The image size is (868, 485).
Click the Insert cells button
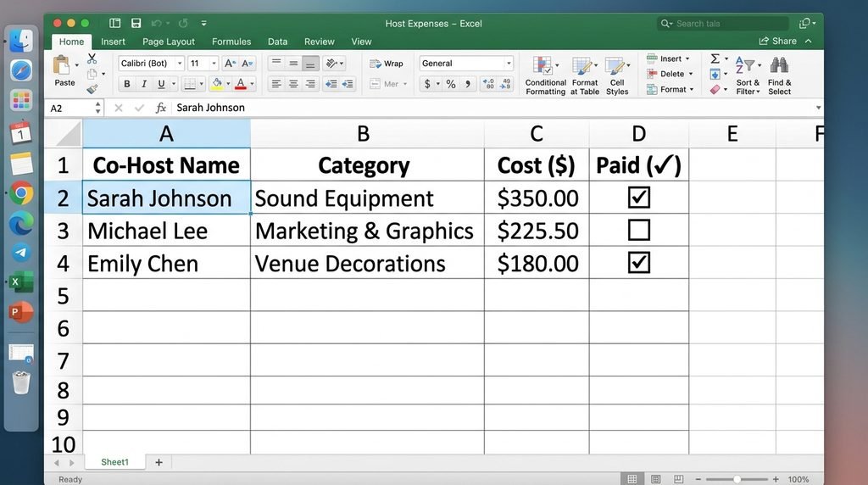[668, 59]
